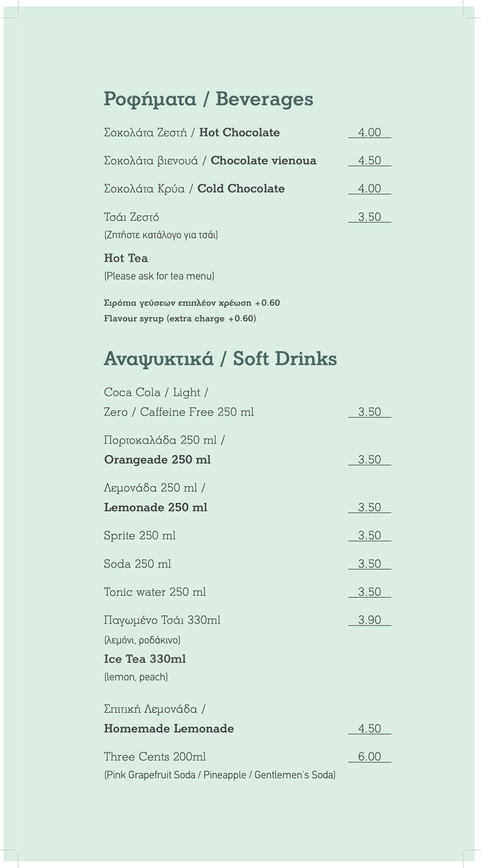This screenshot has height=868, width=481.
Task: Click the Chocolate vienoua price 4.50
Action: click(369, 160)
